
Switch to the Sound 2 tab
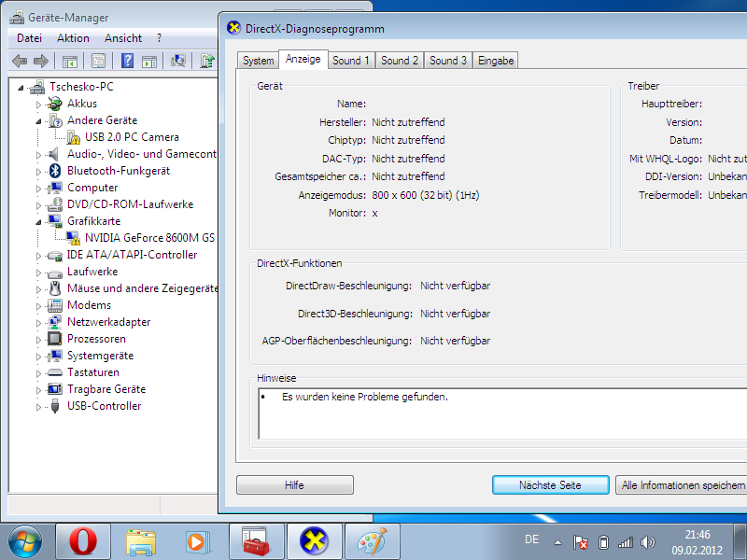(400, 61)
